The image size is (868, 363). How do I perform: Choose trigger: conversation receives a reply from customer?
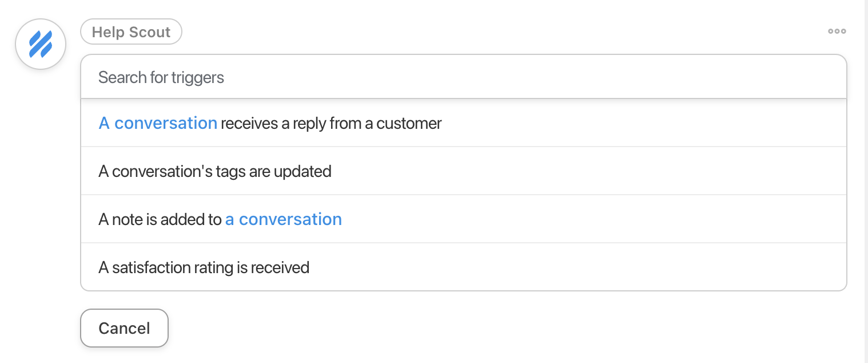pyautogui.click(x=463, y=123)
